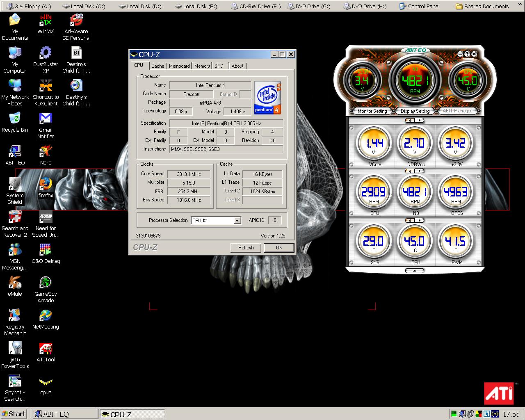Launch Nero from the desktop

point(46,155)
